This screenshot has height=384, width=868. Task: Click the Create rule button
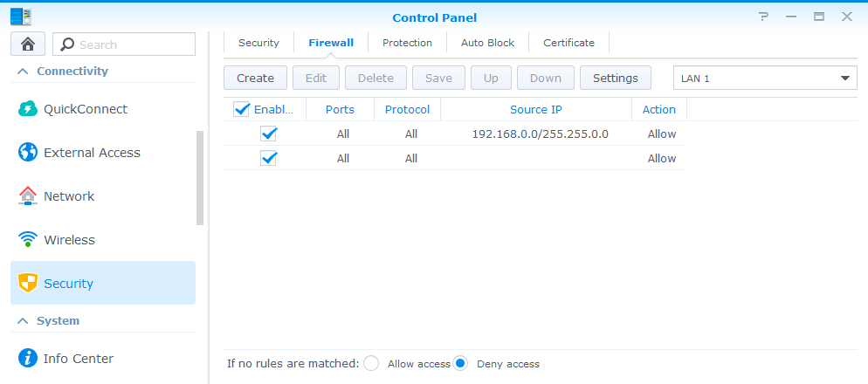255,78
